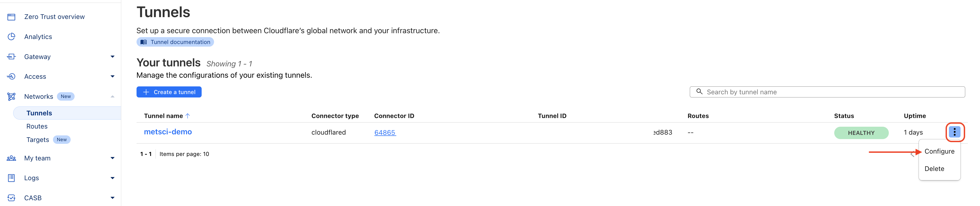
Task: Click the search by tunnel name field
Action: (799, 92)
